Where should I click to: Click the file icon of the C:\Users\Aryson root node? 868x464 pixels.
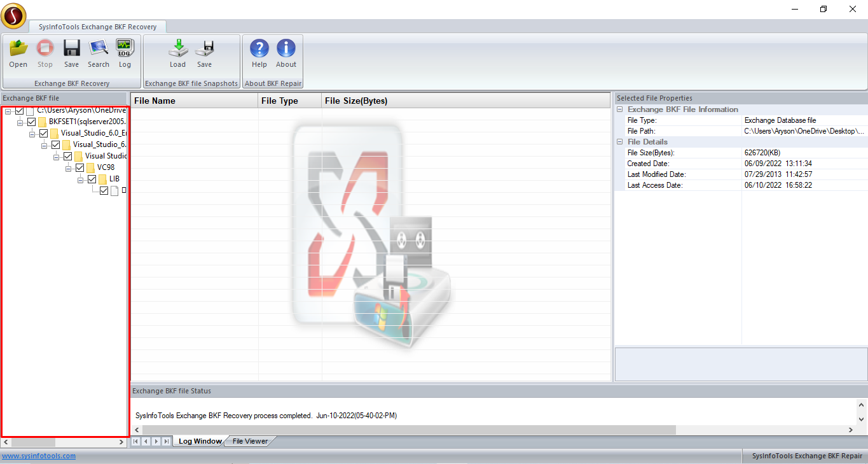30,111
